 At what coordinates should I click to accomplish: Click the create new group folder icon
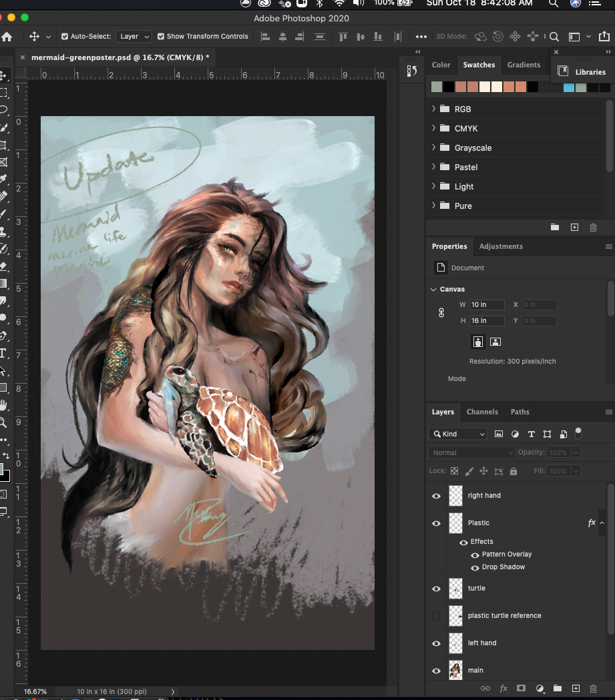[x=558, y=689]
